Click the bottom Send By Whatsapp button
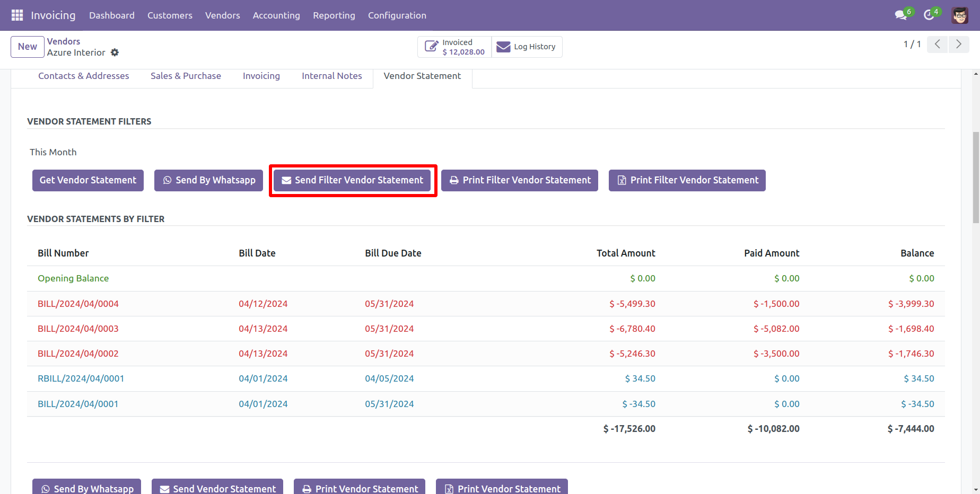 87,488
